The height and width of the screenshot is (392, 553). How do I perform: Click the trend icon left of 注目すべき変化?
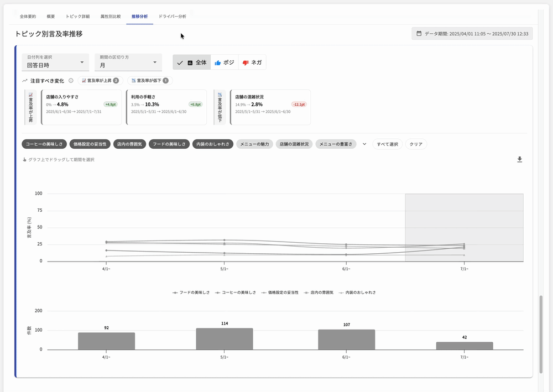25,81
